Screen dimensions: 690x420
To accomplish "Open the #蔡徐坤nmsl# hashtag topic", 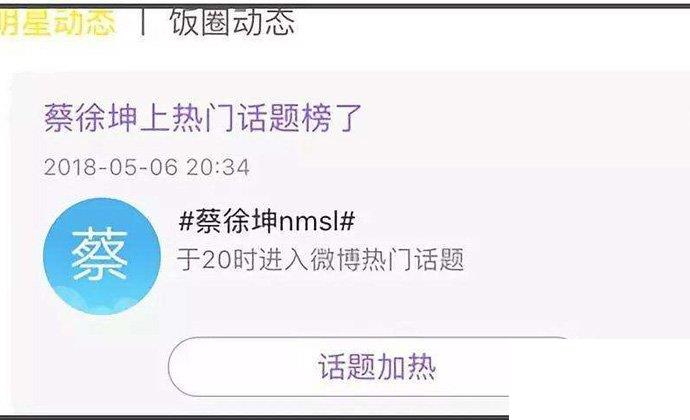I will tap(267, 220).
